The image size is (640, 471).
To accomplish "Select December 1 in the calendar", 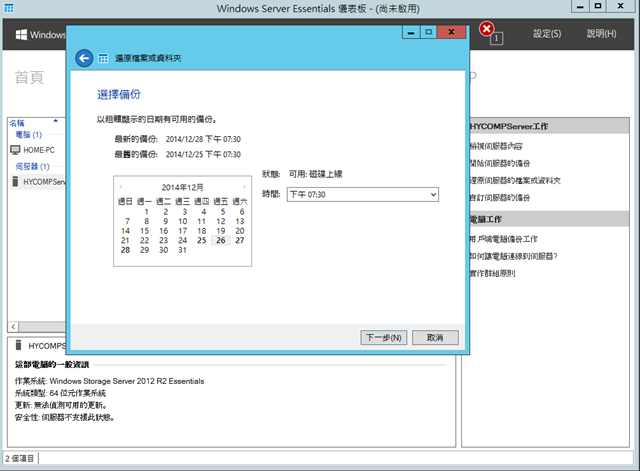I will tap(146, 212).
